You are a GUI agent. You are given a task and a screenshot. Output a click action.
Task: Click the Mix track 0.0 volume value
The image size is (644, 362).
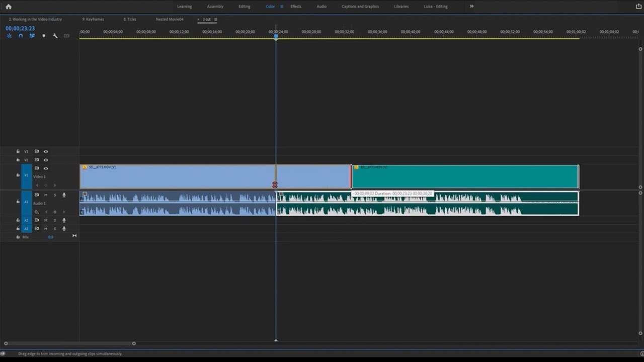click(50, 237)
